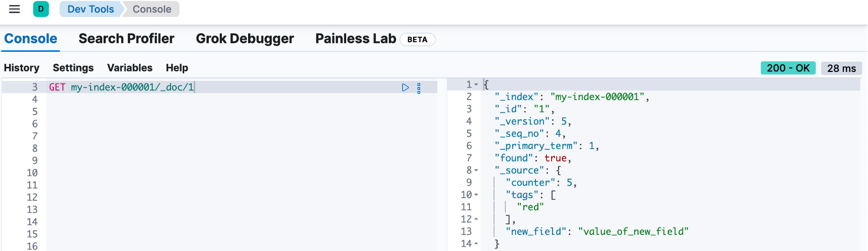Open the History panel
The image size is (868, 251).
click(x=22, y=68)
